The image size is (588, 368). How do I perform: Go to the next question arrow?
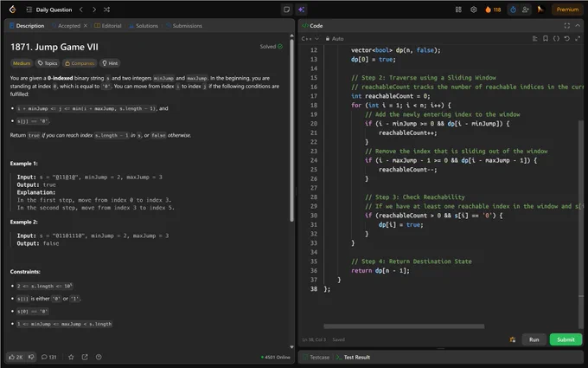tap(94, 10)
